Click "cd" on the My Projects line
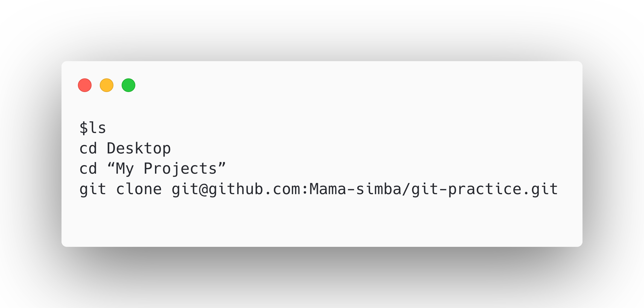This screenshot has height=308, width=644. click(x=88, y=168)
